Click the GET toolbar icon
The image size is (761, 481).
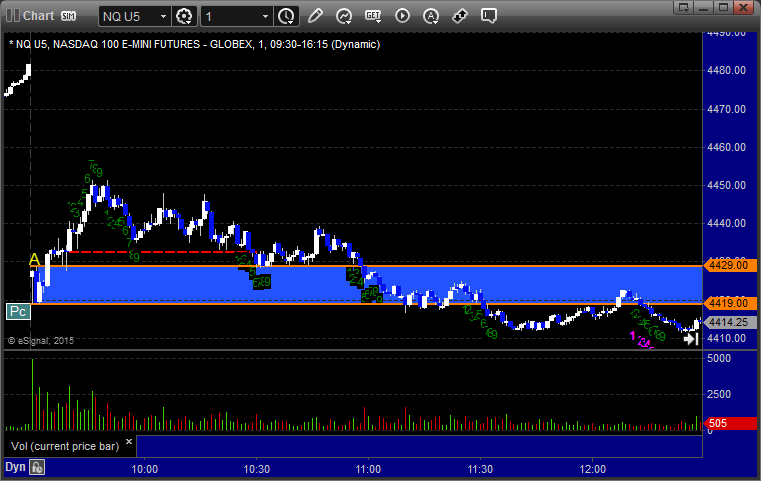[x=373, y=16]
